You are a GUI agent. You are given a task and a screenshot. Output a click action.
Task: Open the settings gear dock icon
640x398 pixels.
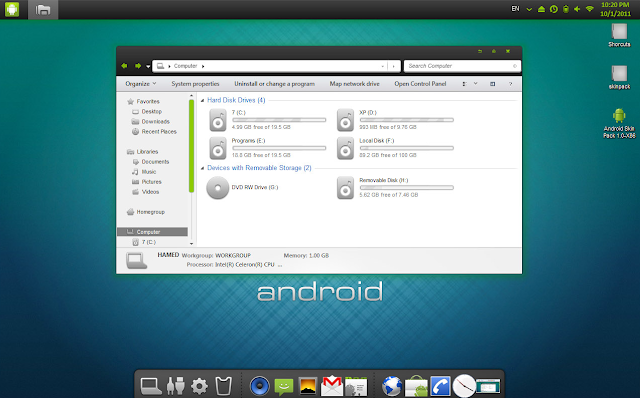199,386
